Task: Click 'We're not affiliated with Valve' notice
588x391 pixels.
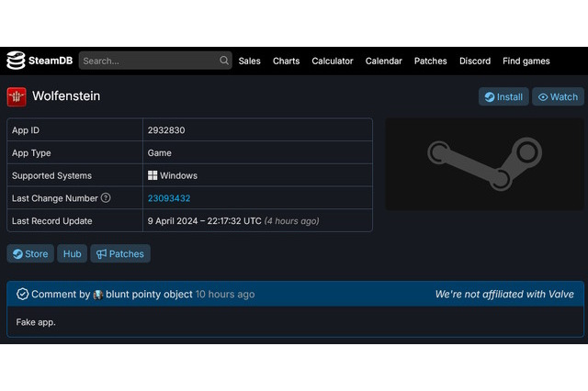Action: pyautogui.click(x=504, y=295)
